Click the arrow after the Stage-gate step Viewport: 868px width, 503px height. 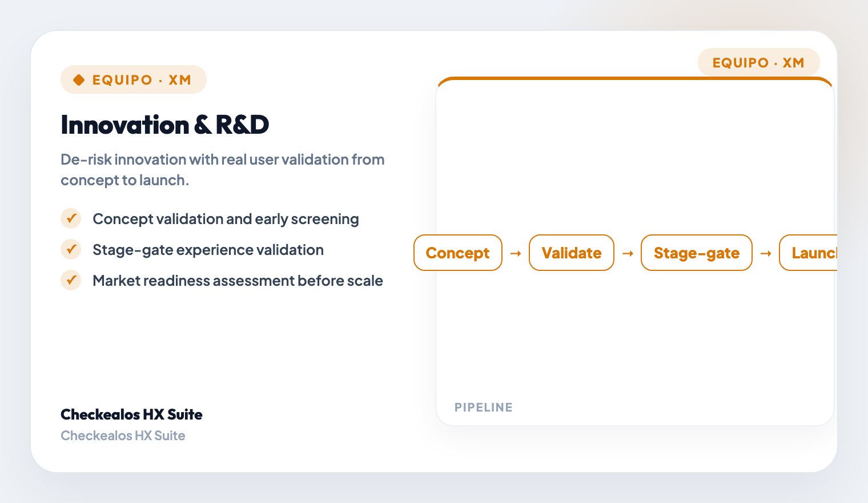[766, 253]
